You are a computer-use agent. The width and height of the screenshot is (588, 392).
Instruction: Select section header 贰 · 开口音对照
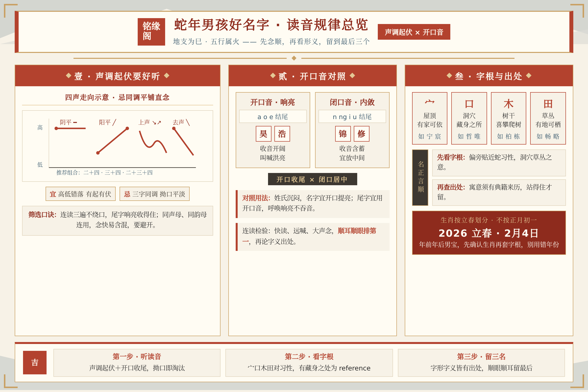pyautogui.click(x=313, y=76)
